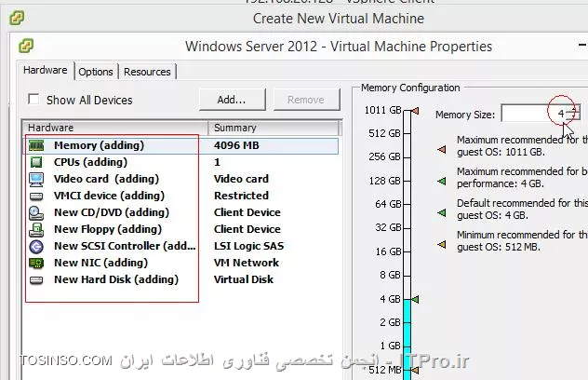588x380 pixels.
Task: Enable the Show All Devices checkbox
Action: point(33,100)
